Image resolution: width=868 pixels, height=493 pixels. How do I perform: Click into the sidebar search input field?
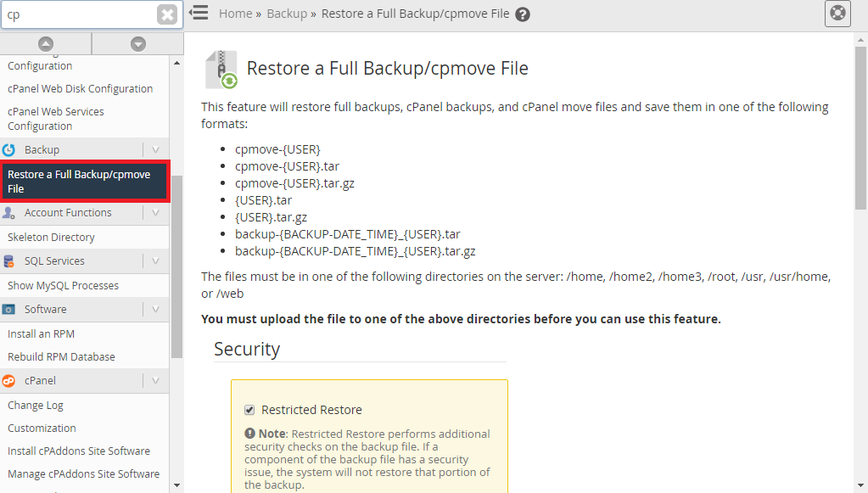tap(76, 14)
